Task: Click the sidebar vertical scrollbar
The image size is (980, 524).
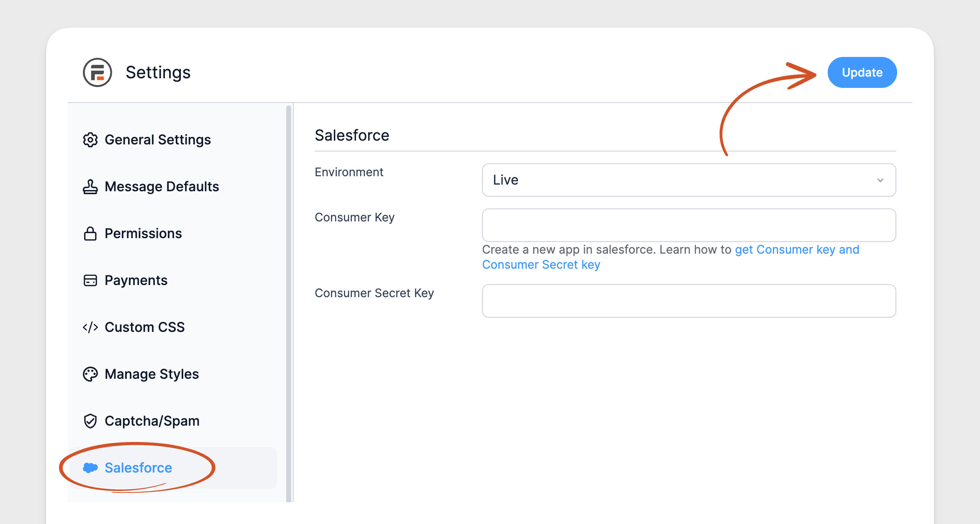Action: pyautogui.click(x=289, y=303)
